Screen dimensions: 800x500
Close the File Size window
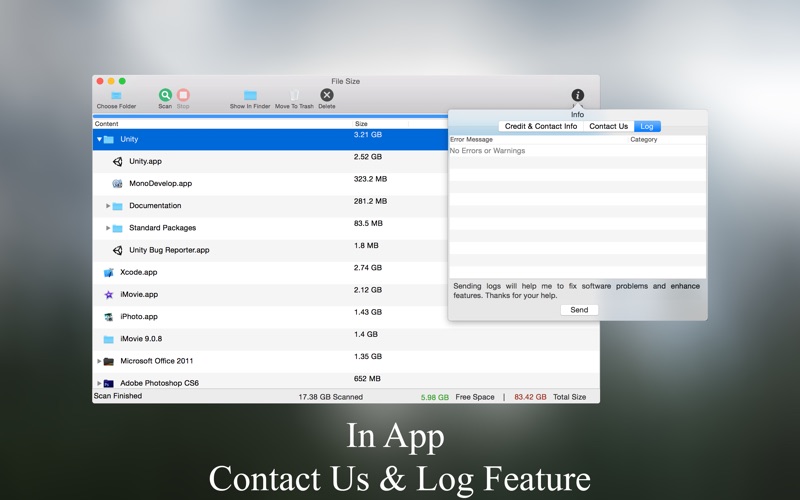click(x=100, y=81)
